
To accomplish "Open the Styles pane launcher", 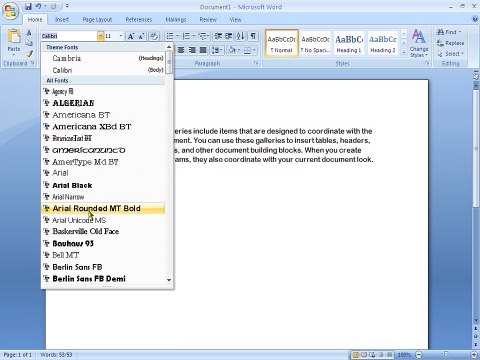I will (427, 63).
